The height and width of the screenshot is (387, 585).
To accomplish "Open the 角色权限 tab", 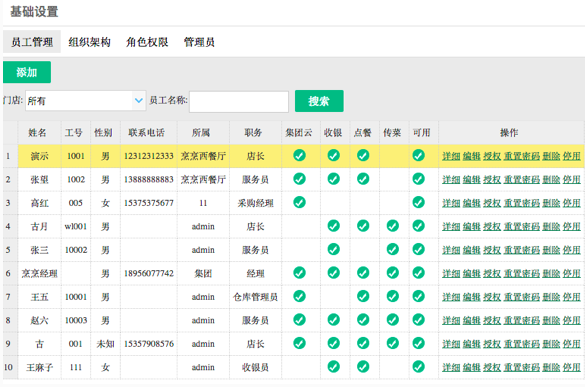I will point(147,42).
